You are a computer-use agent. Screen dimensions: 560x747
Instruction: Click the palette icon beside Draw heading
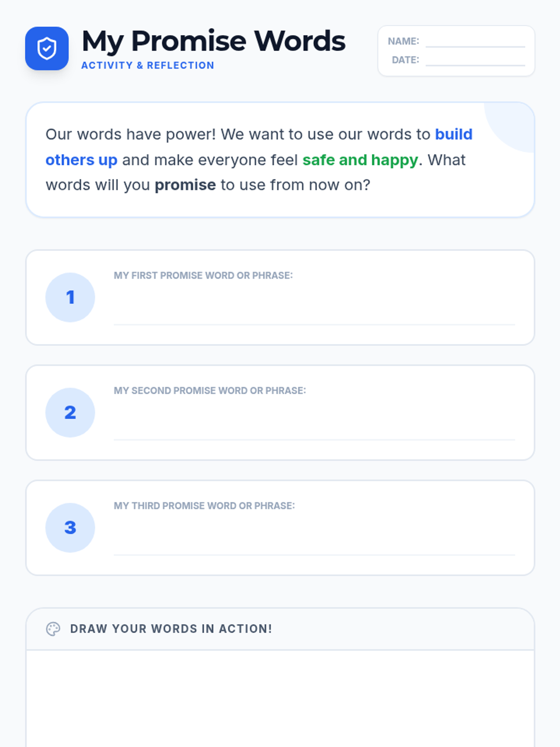[53, 629]
